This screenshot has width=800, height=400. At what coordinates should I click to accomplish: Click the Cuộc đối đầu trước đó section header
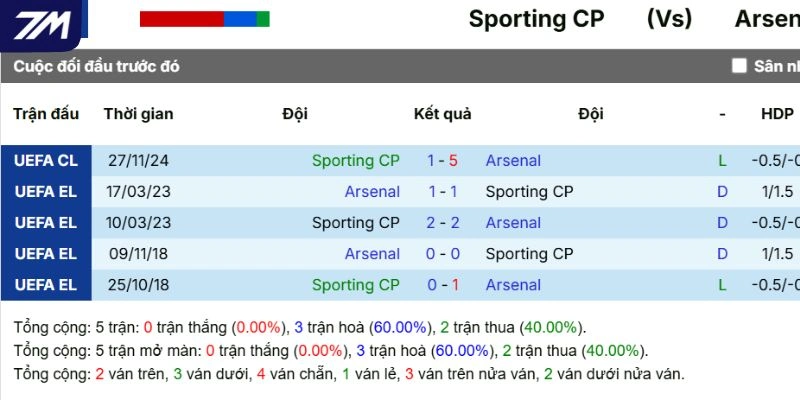pos(97,66)
